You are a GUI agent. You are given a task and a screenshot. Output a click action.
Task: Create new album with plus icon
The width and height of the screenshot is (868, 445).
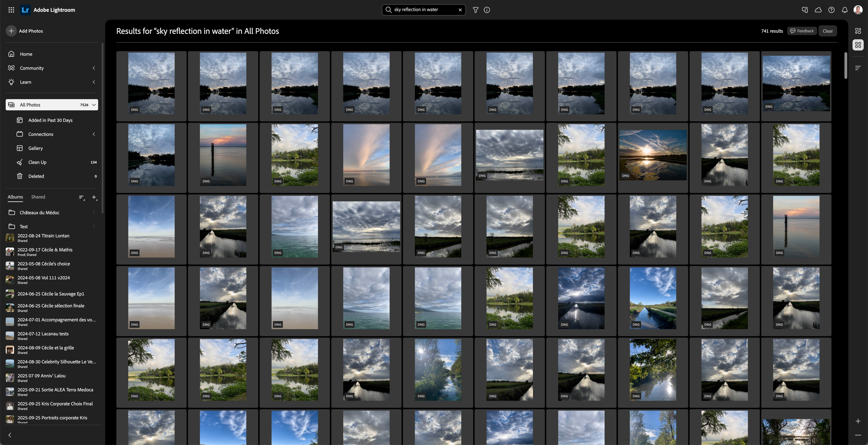click(x=94, y=197)
